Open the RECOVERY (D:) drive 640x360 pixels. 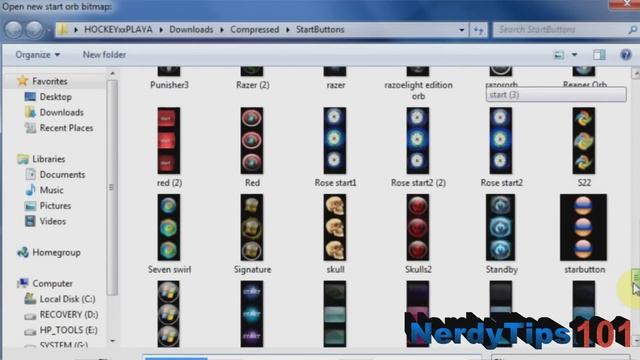click(69, 314)
